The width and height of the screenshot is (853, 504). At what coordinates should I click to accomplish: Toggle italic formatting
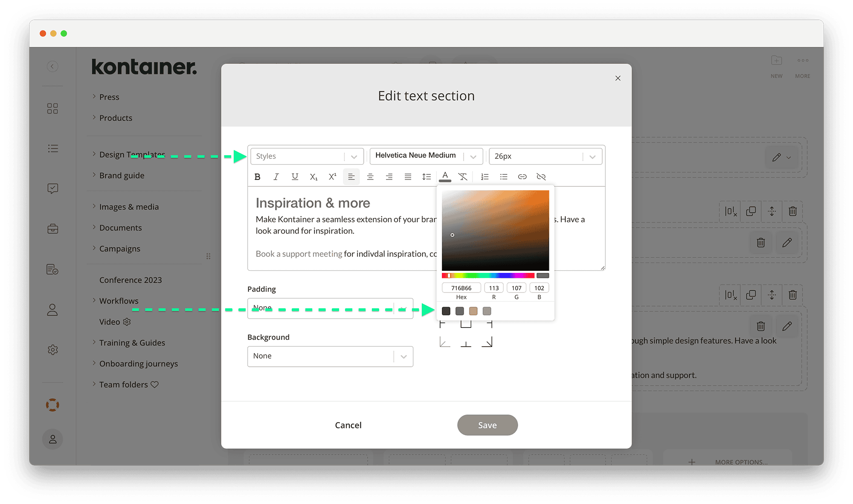[x=276, y=177]
